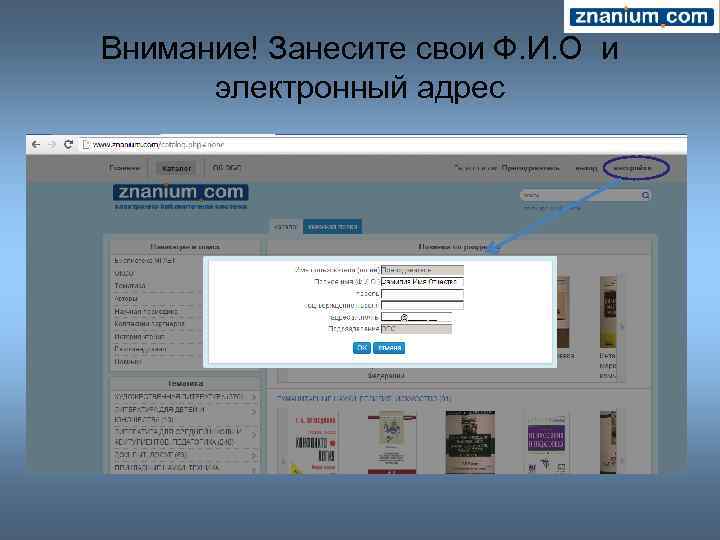Click the login name field in dialog
Image resolution: width=720 pixels, height=540 pixels.
(x=422, y=270)
